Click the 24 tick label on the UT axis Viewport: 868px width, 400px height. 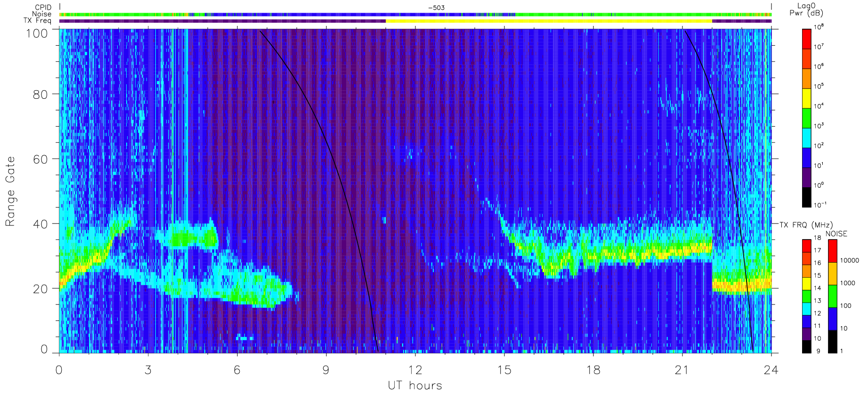[771, 370]
